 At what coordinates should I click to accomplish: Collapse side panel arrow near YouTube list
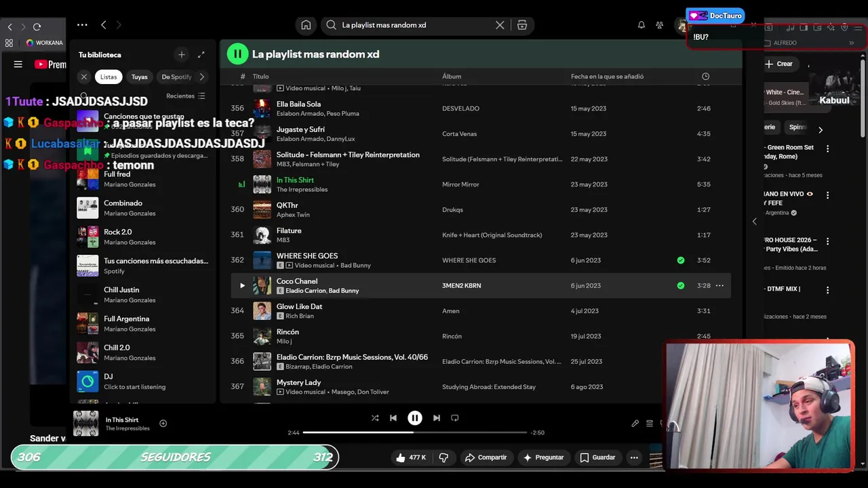pos(754,222)
